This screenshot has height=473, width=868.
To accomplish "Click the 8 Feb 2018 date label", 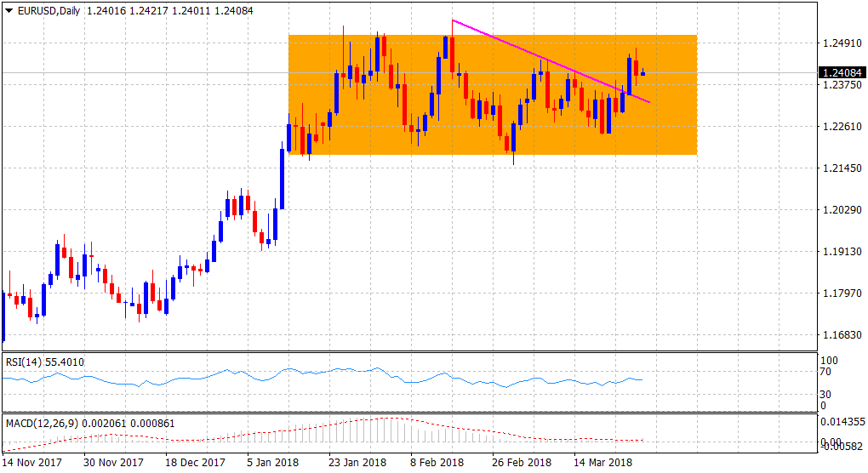I will [437, 463].
